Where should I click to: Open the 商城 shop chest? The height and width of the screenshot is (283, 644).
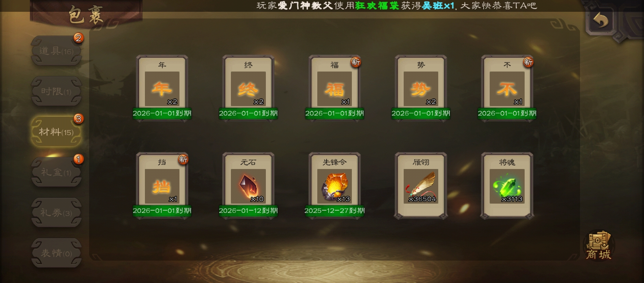[x=598, y=245]
